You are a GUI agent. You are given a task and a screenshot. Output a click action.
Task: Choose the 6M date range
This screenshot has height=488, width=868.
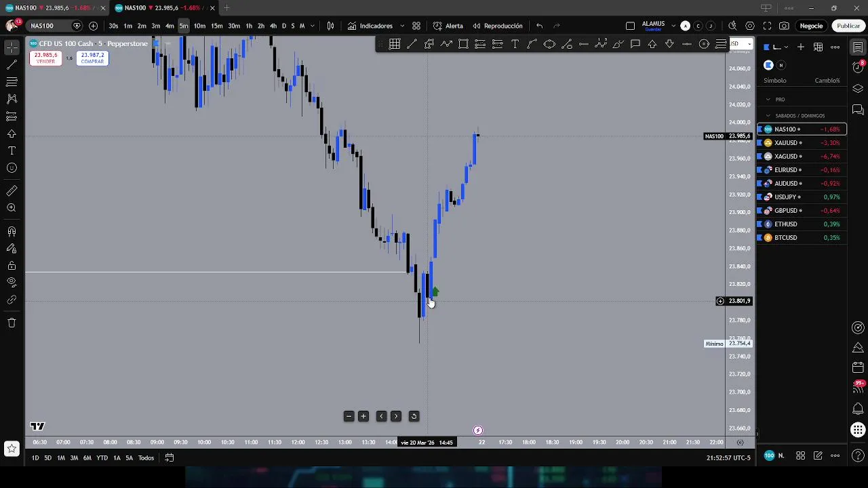[87, 458]
